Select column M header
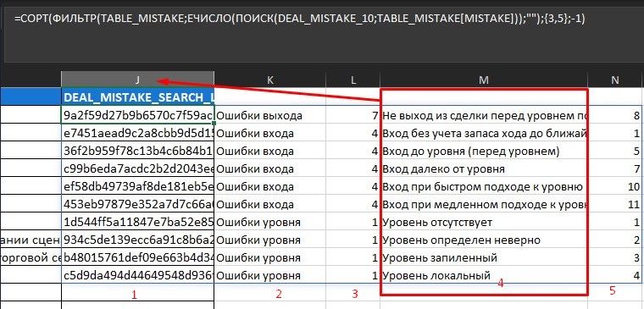The height and width of the screenshot is (309, 644). pyautogui.click(x=484, y=80)
